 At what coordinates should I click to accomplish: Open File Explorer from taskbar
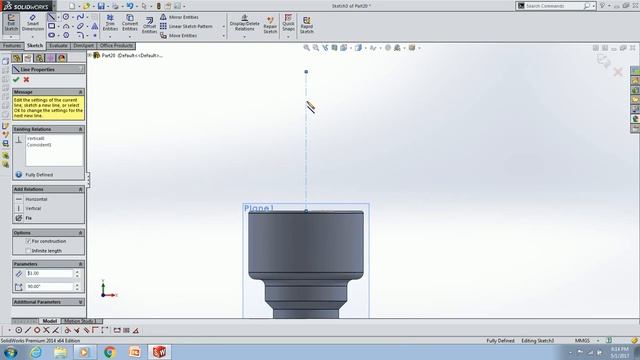(60, 352)
